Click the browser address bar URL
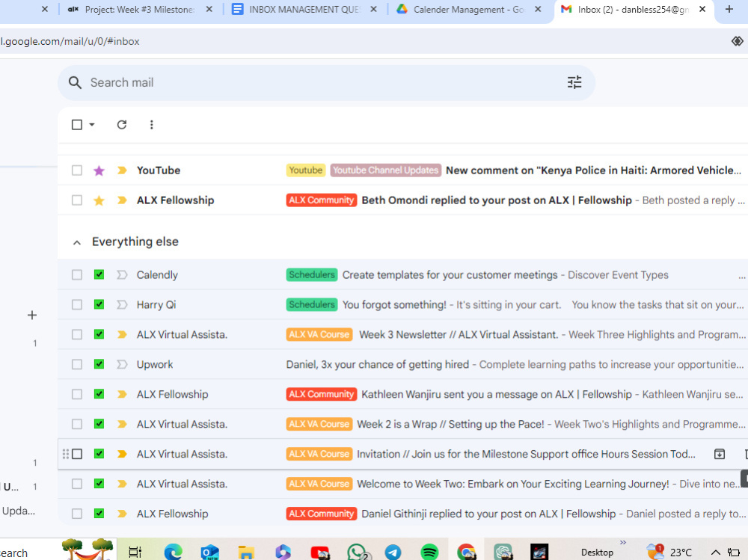Image resolution: width=748 pixels, height=560 pixels. point(70,42)
